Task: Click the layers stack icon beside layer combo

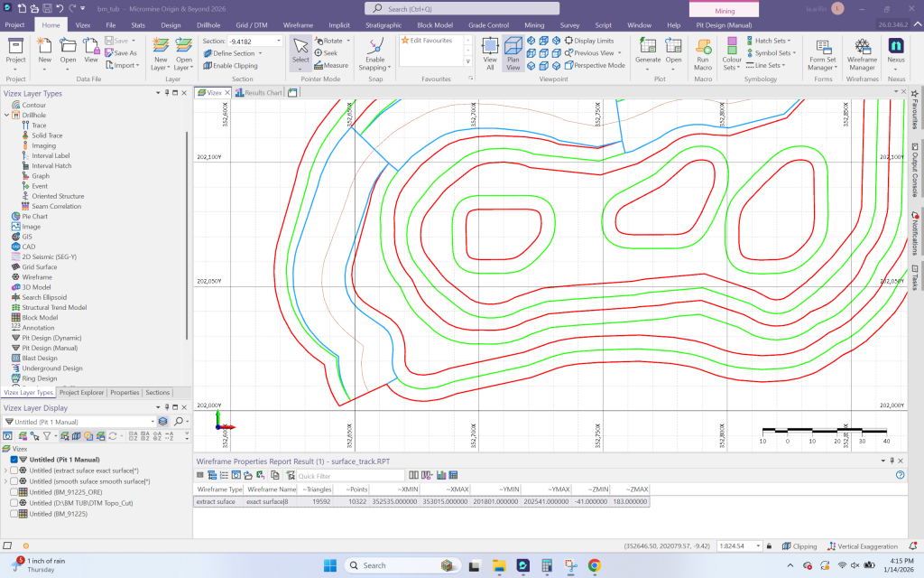Action: [162, 421]
